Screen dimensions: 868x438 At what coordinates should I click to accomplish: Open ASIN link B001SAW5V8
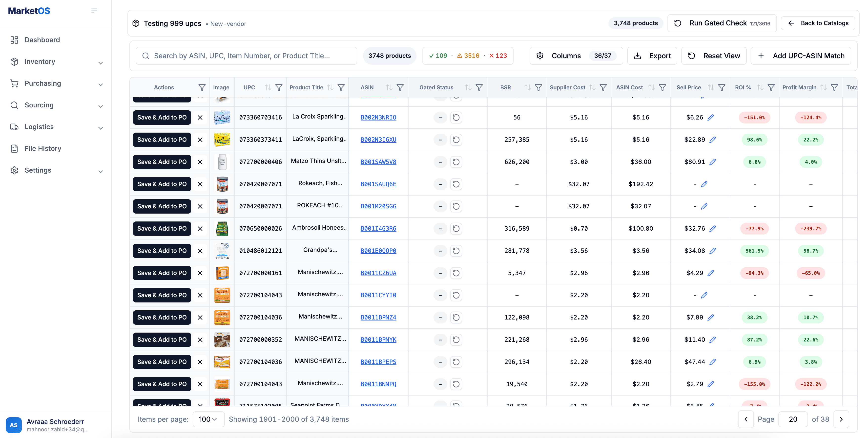[x=378, y=162]
